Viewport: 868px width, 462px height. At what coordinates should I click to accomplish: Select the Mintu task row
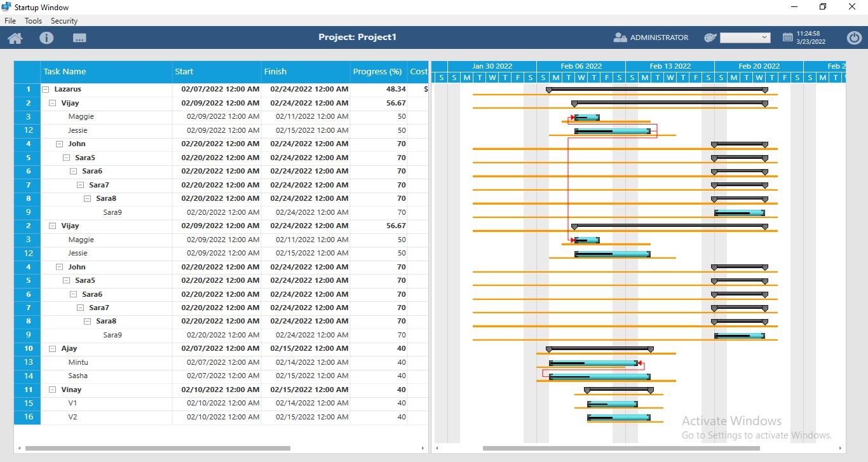pyautogui.click(x=78, y=362)
